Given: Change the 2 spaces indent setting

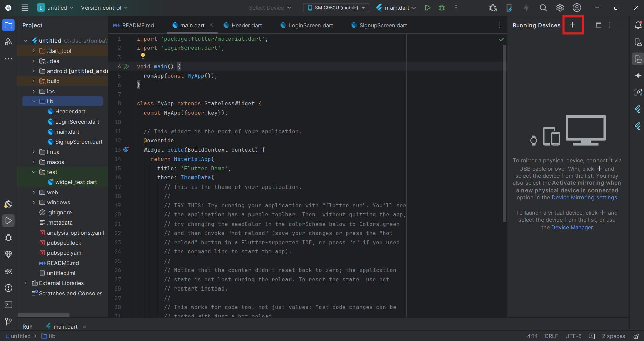Looking at the screenshot, I should [x=613, y=336].
